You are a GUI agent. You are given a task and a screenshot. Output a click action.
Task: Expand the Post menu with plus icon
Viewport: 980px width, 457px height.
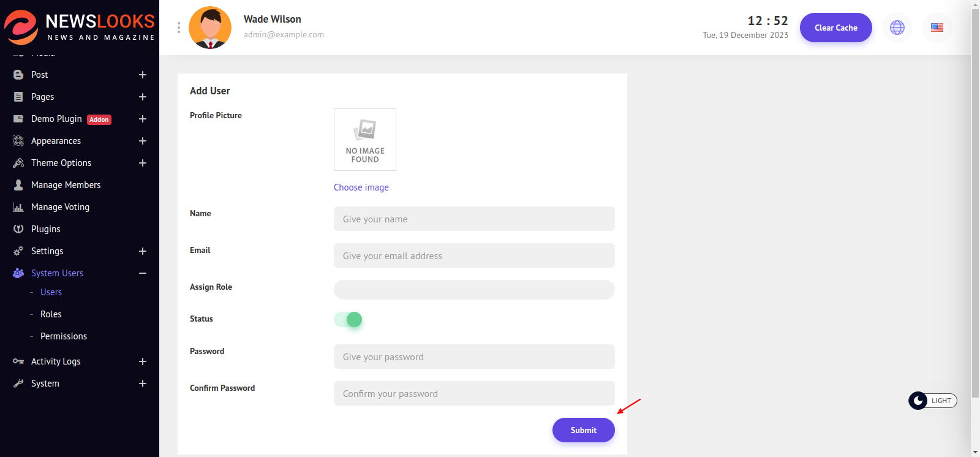click(143, 75)
